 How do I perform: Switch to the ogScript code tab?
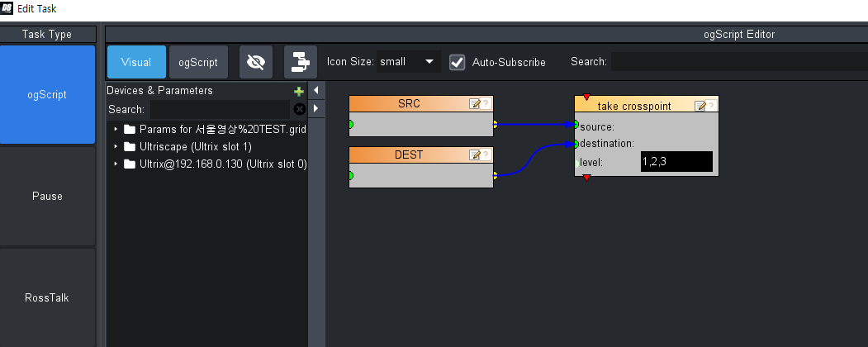198,62
